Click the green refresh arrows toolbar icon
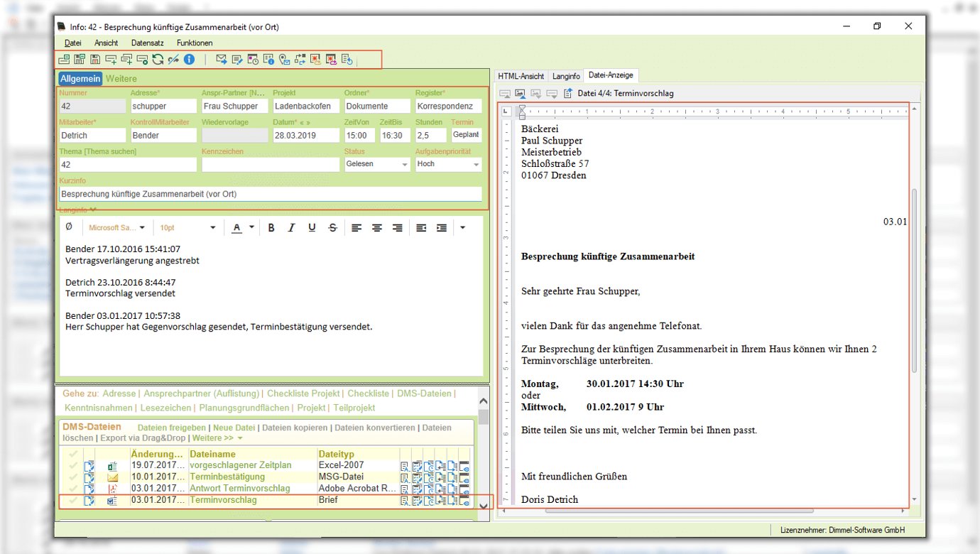This screenshot has height=554, width=980. (x=158, y=60)
